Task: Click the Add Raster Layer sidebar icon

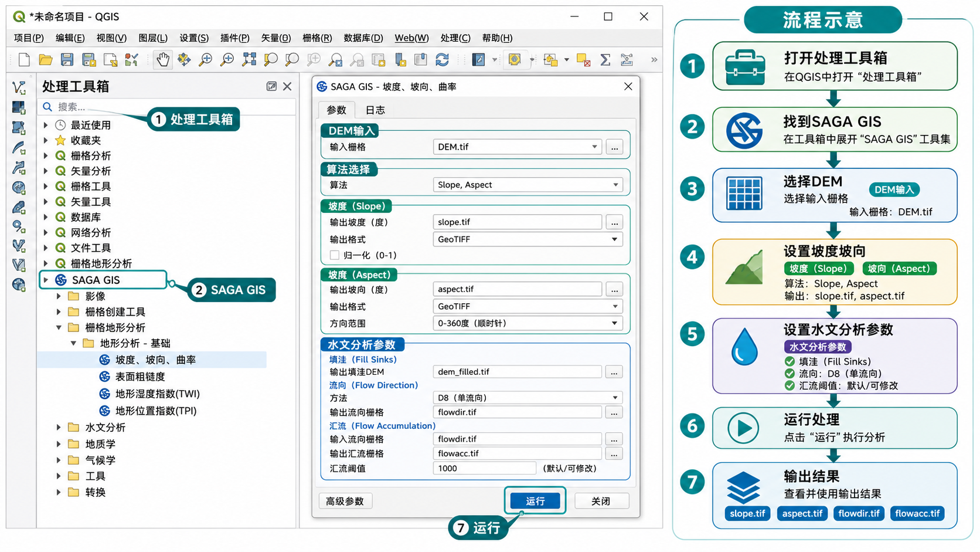Action: click(x=19, y=107)
